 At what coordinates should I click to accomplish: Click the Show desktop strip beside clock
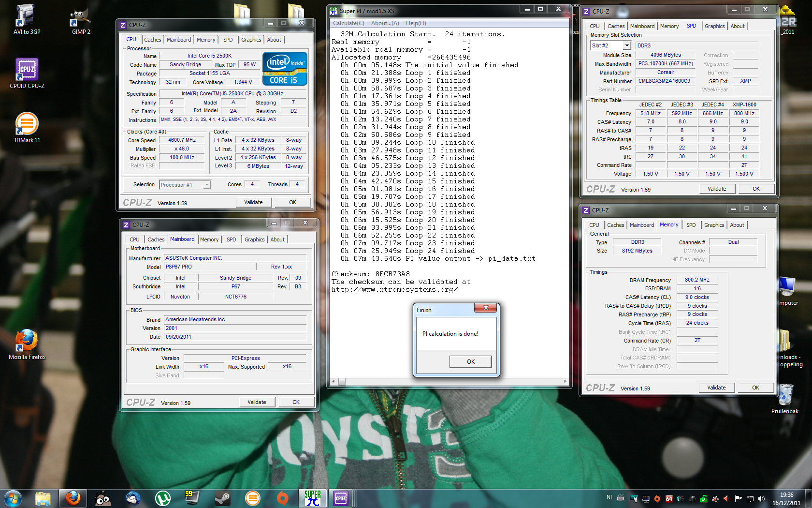pos(808,498)
